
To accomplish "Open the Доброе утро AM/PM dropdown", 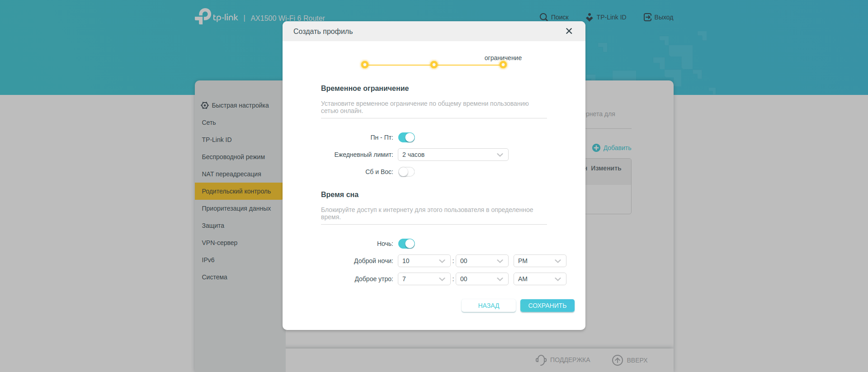I will (539, 279).
